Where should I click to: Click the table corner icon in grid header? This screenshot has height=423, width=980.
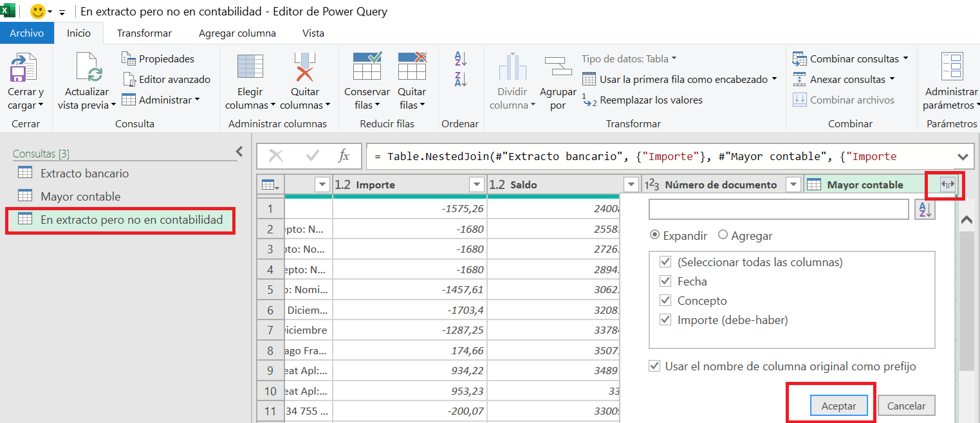coord(270,185)
